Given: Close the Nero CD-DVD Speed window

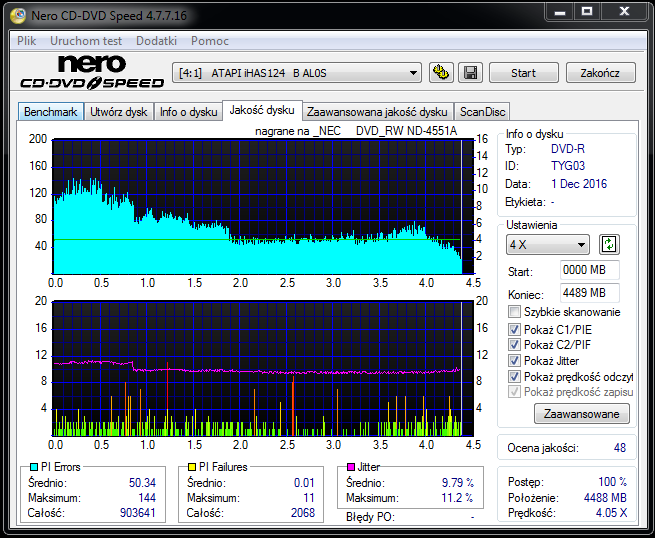Looking at the screenshot, I should pyautogui.click(x=624, y=12).
